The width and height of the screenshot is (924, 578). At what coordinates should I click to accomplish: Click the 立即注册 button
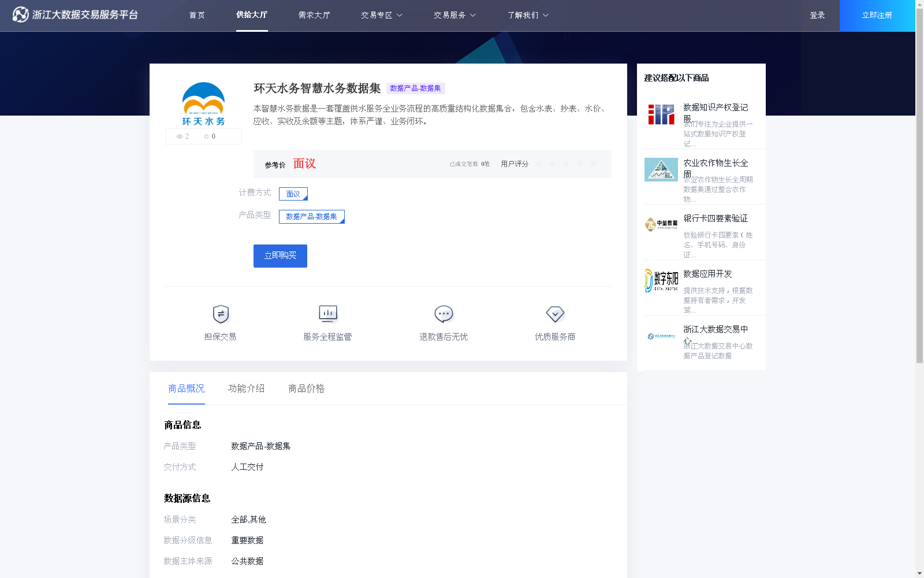[x=877, y=16]
